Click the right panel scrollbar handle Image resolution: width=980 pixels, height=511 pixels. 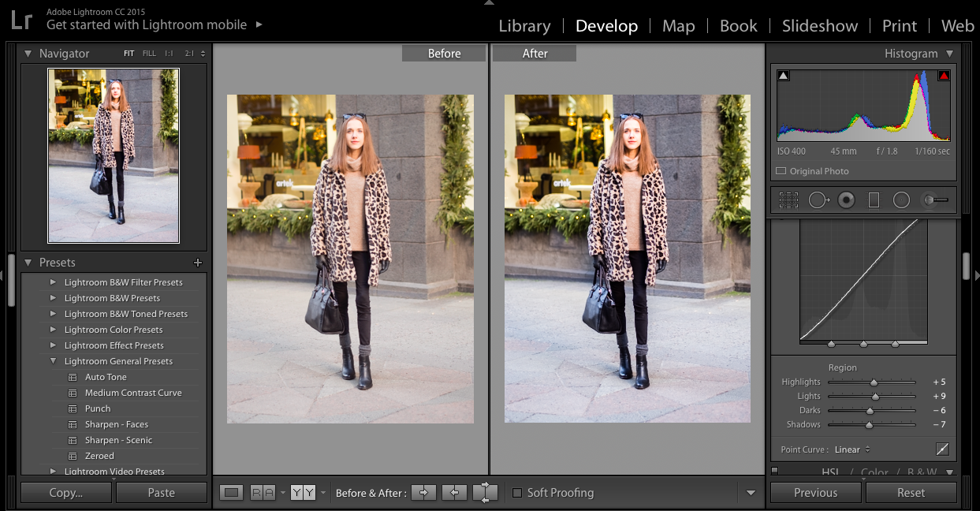pos(967,266)
